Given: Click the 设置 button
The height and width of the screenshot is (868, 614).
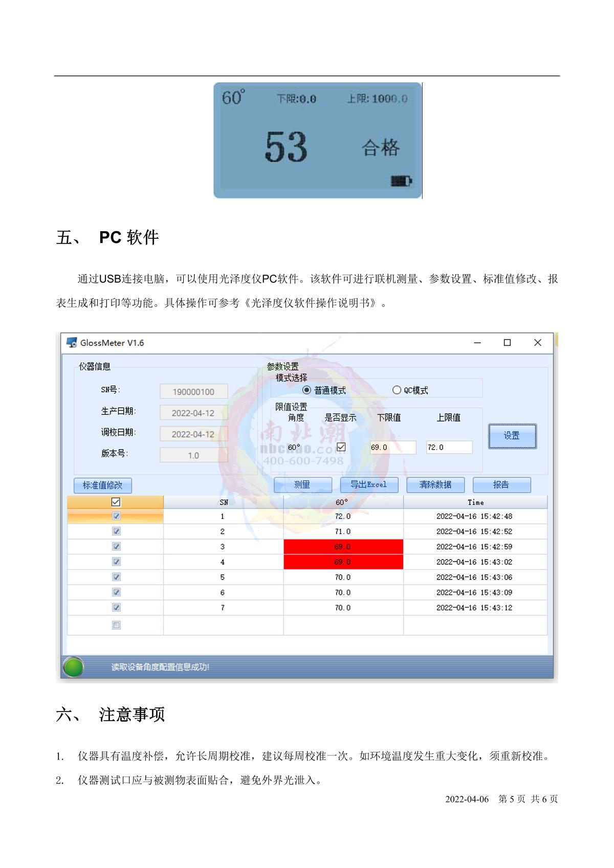Looking at the screenshot, I should (512, 436).
